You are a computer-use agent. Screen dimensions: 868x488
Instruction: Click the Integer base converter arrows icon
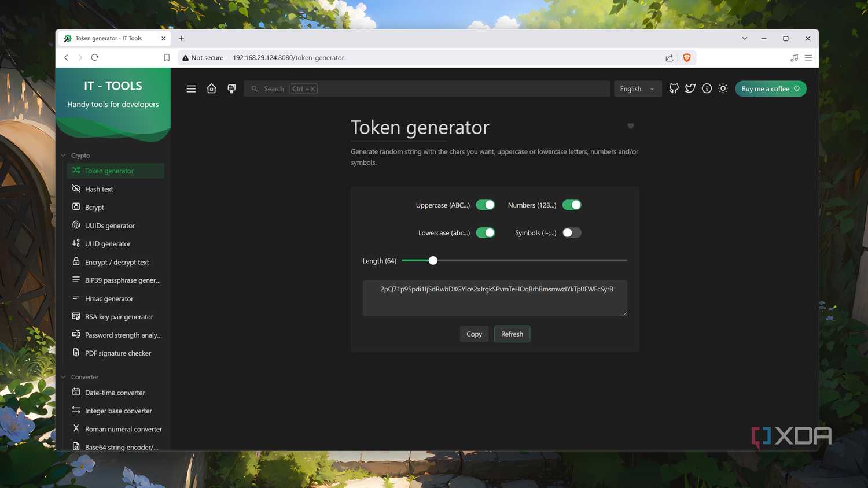coord(76,410)
